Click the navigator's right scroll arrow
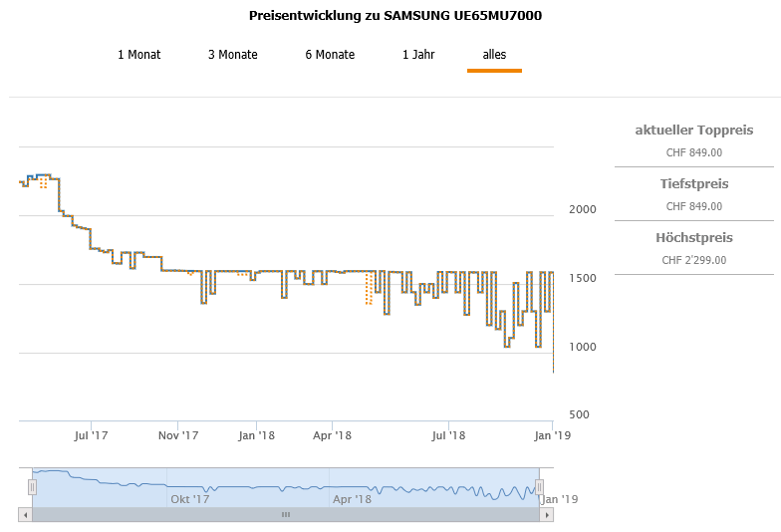The height and width of the screenshot is (532, 781). pyautogui.click(x=547, y=514)
